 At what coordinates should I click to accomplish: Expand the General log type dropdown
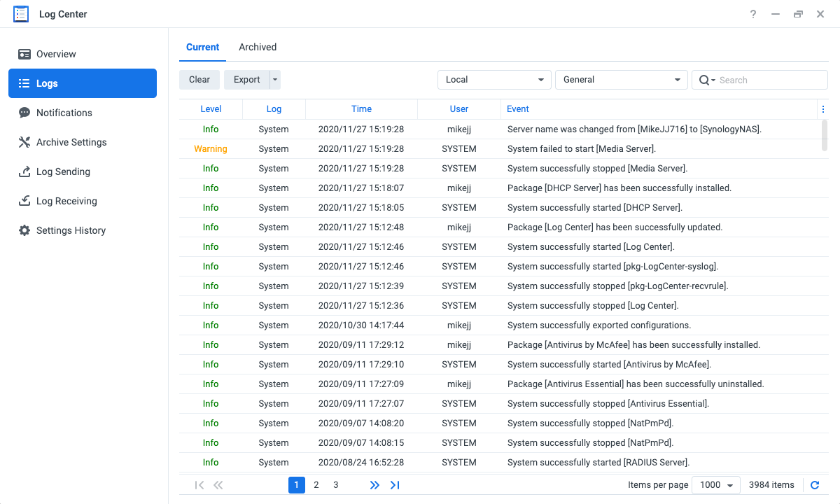tap(622, 80)
